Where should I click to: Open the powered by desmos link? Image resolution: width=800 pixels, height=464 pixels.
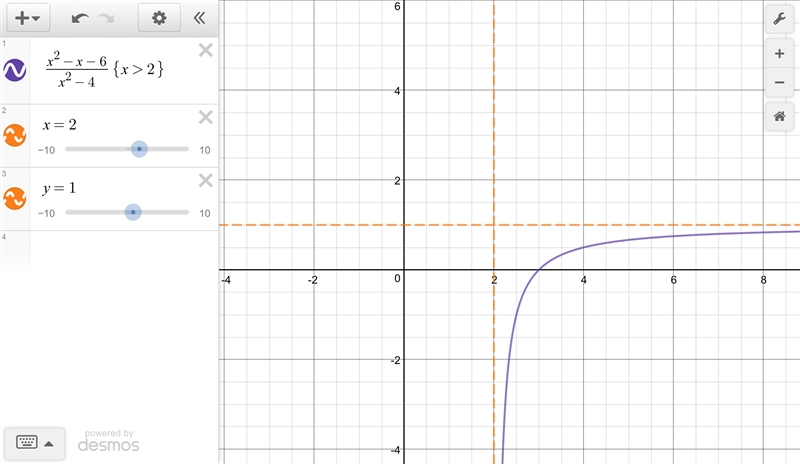(108, 441)
